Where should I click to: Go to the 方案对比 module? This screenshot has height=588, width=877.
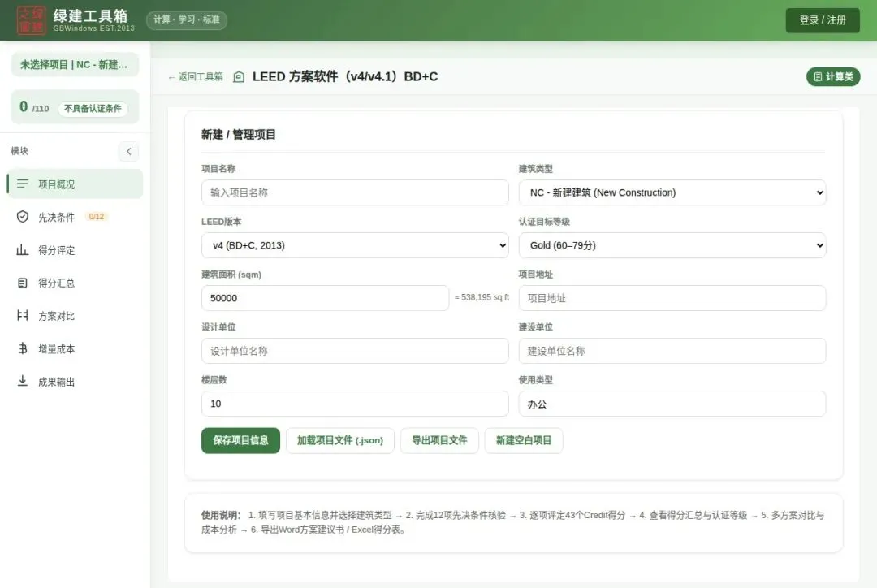click(75, 316)
